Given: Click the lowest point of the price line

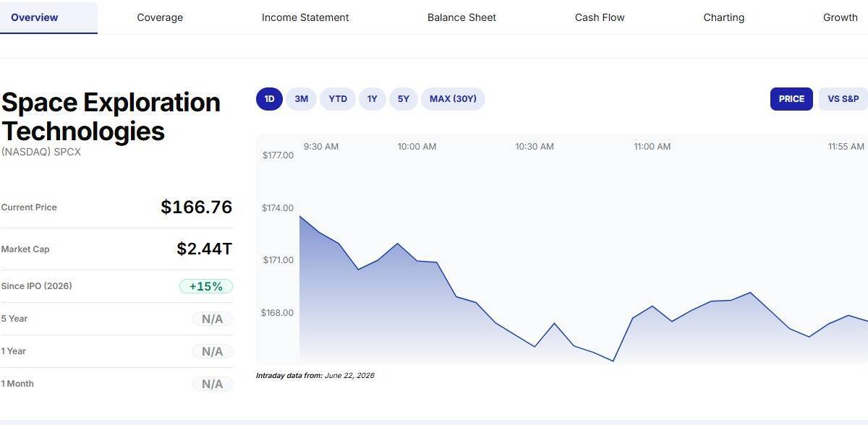Looking at the screenshot, I should (613, 361).
